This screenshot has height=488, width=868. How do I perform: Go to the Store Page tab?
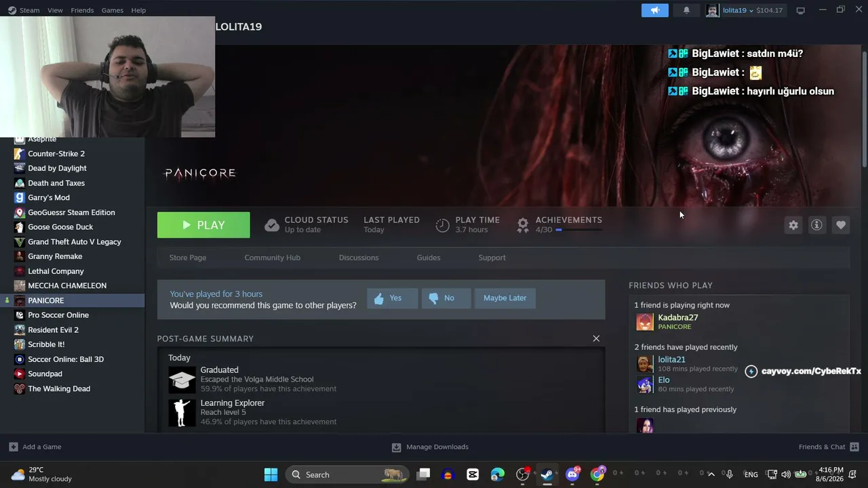point(188,258)
